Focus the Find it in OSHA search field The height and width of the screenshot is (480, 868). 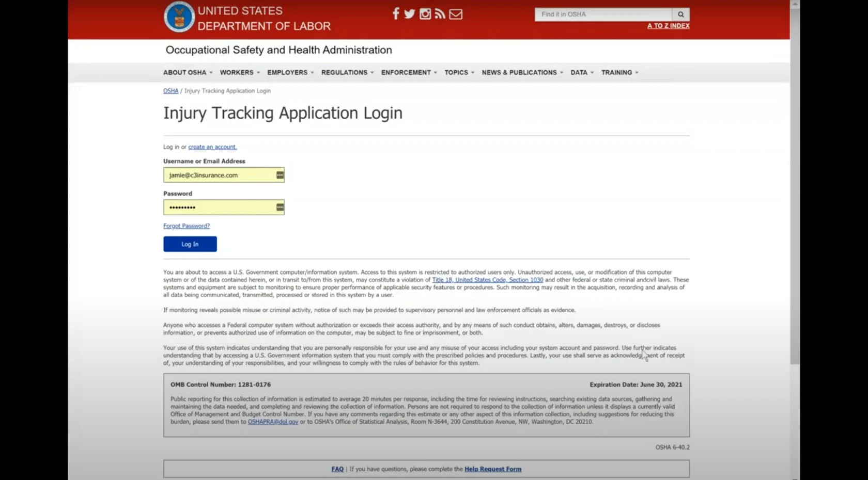coord(603,14)
